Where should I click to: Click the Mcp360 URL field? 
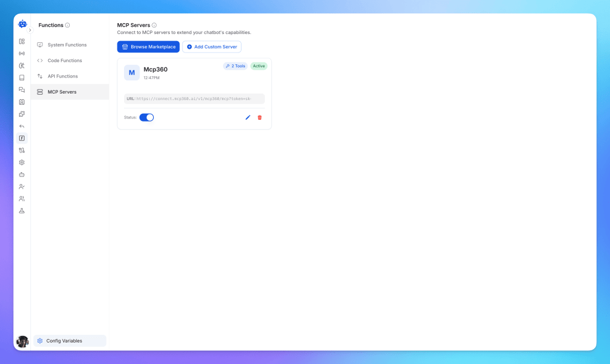point(194,99)
